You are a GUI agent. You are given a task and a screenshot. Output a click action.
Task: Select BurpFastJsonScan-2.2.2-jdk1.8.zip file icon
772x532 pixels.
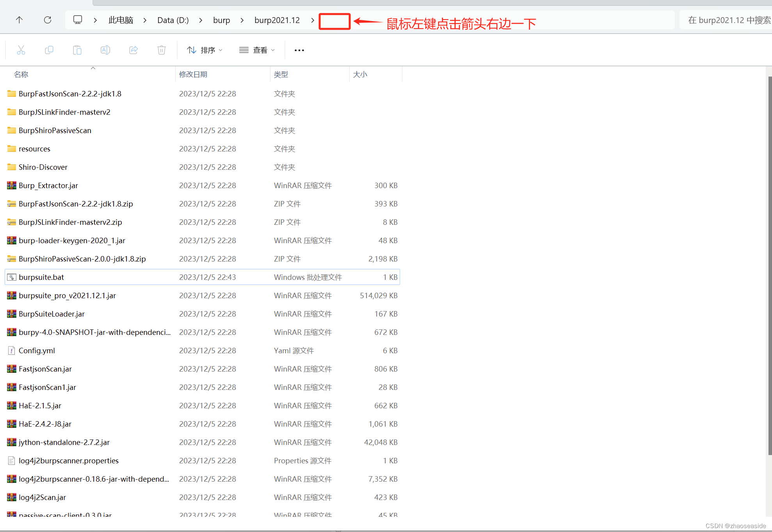point(12,204)
